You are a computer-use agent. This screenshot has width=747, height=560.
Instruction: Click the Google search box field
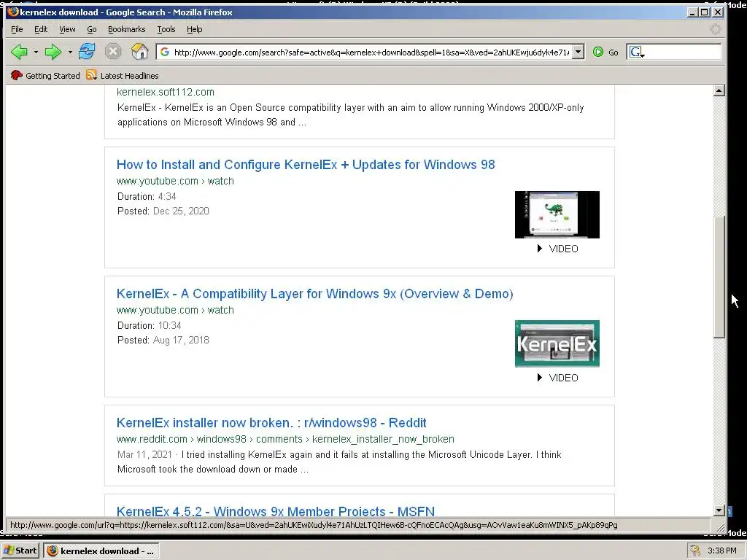pyautogui.click(x=684, y=52)
